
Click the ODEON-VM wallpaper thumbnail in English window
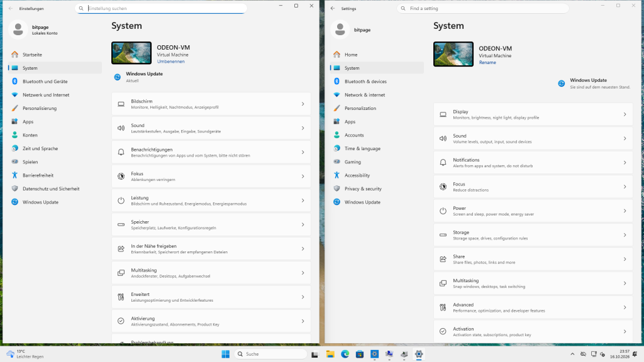453,54
